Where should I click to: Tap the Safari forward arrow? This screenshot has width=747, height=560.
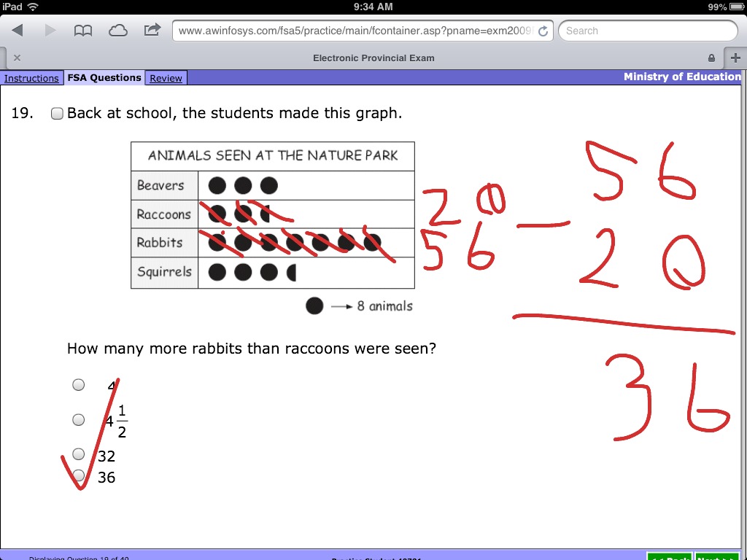[x=50, y=31]
